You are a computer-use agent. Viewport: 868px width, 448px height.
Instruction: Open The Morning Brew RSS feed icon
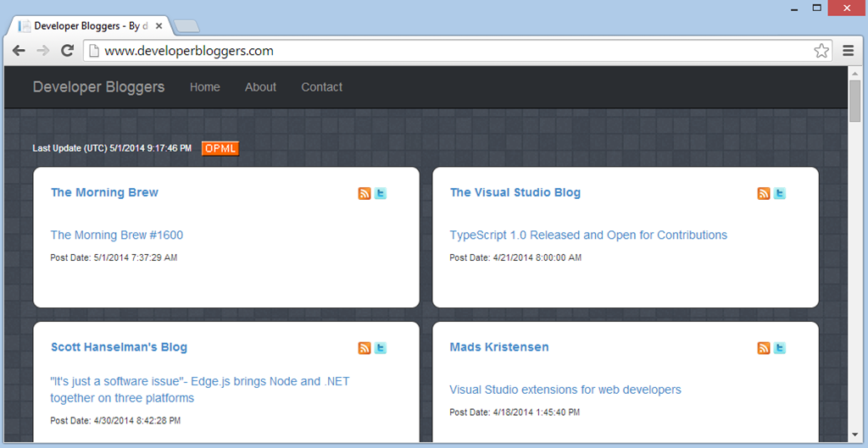point(364,194)
